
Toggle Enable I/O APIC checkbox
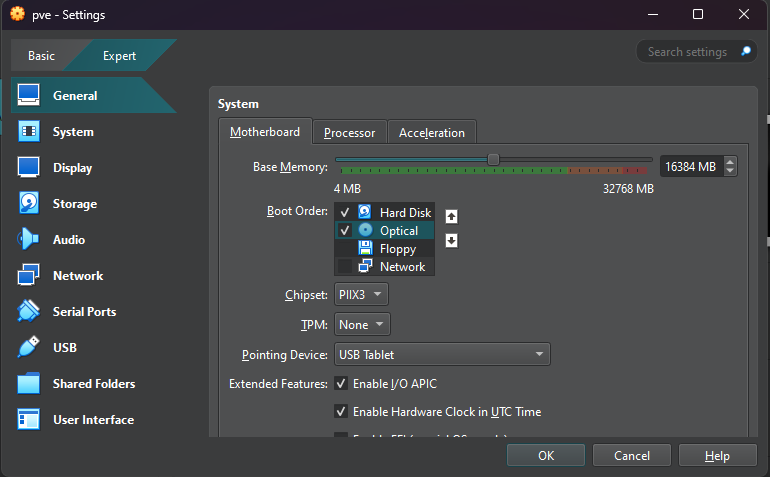(x=341, y=384)
